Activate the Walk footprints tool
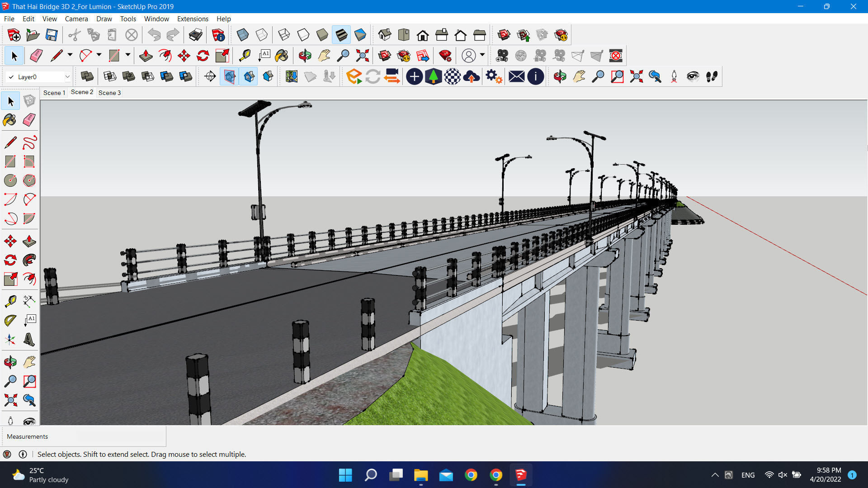This screenshot has width=868, height=488. click(712, 76)
